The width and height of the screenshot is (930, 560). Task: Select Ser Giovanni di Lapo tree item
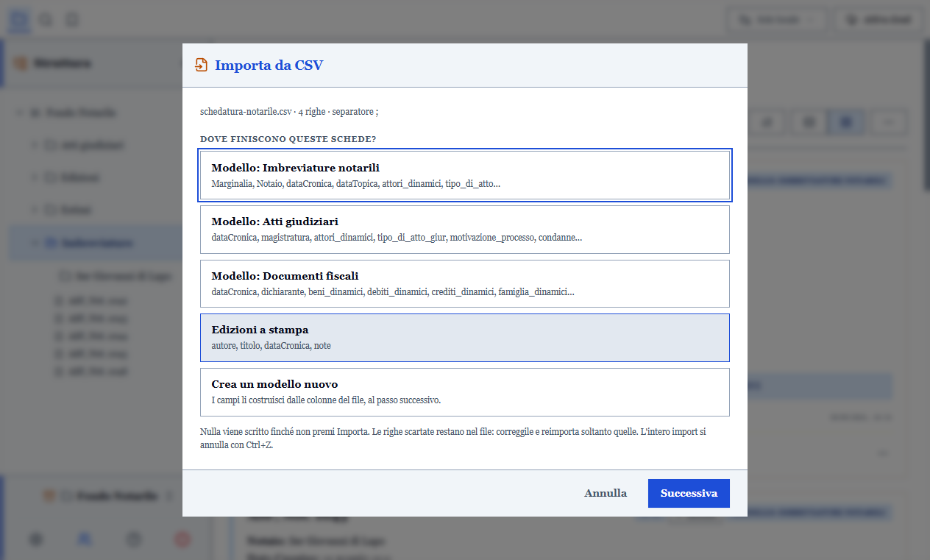tap(116, 276)
